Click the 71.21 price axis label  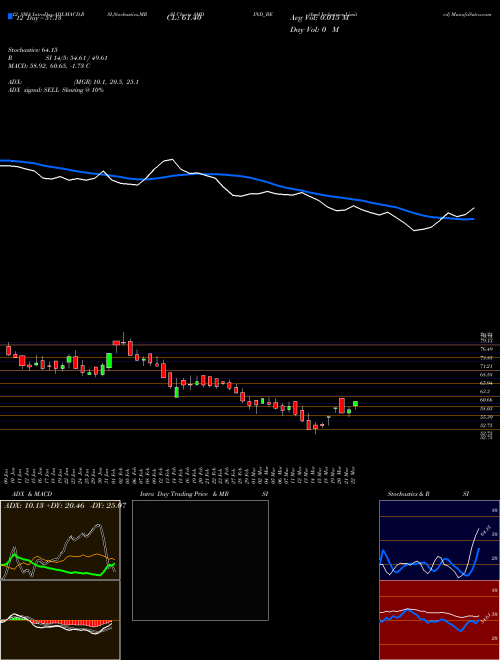pyautogui.click(x=486, y=366)
